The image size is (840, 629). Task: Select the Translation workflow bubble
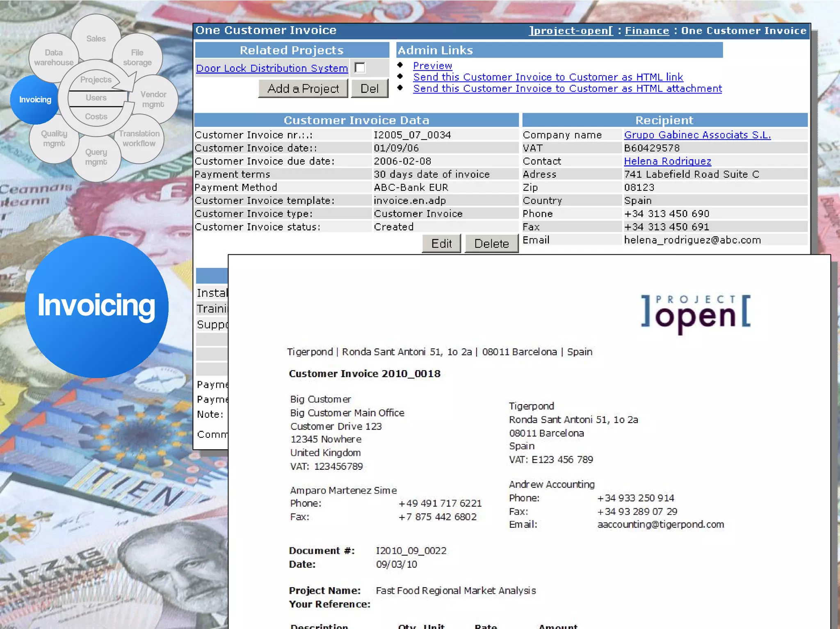(139, 138)
